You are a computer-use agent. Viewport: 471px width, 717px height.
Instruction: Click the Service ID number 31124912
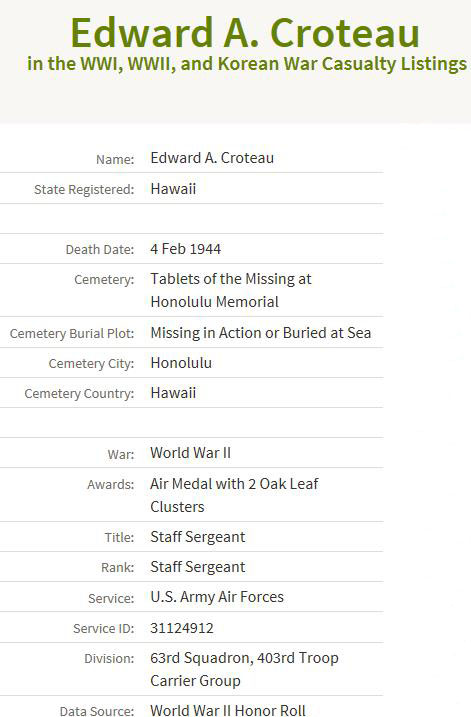[x=182, y=628]
